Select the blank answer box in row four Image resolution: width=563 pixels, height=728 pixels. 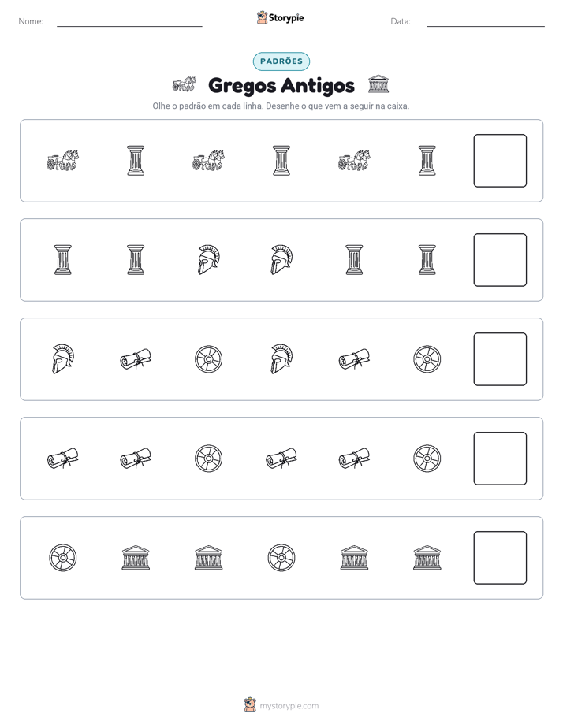[x=500, y=459]
